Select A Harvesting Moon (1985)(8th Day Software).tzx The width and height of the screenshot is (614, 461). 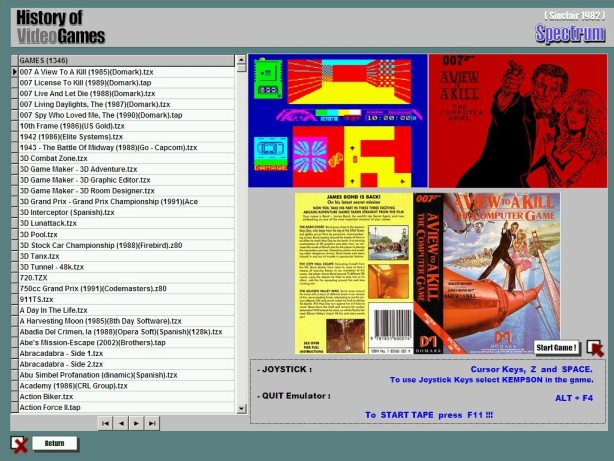click(x=126, y=321)
